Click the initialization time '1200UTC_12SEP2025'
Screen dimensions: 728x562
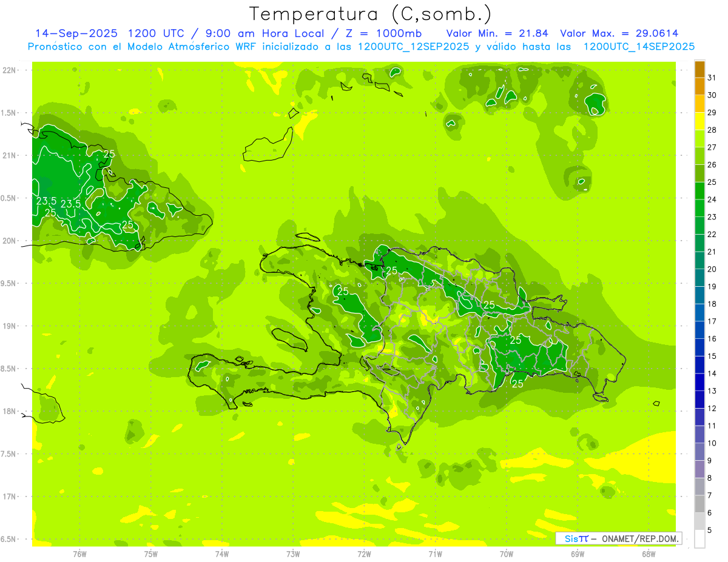point(413,47)
